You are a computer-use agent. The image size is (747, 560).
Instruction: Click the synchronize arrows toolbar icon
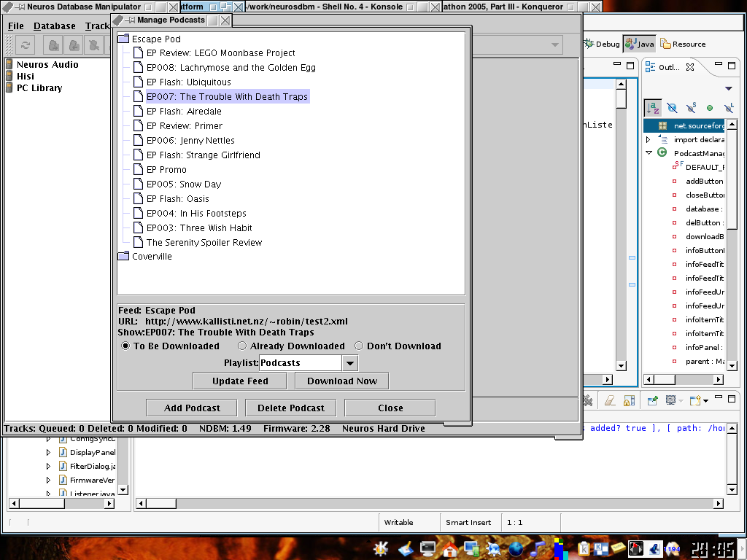click(x=26, y=45)
